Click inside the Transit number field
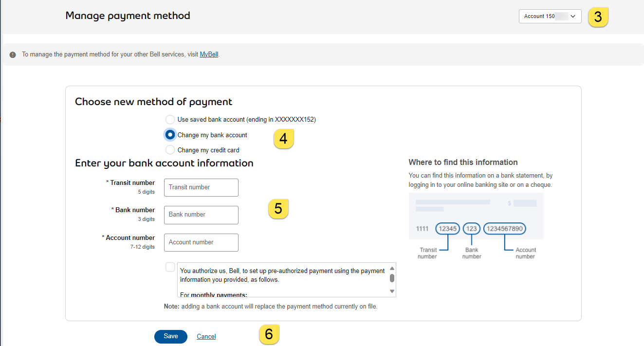This screenshot has width=644, height=346. tap(201, 187)
